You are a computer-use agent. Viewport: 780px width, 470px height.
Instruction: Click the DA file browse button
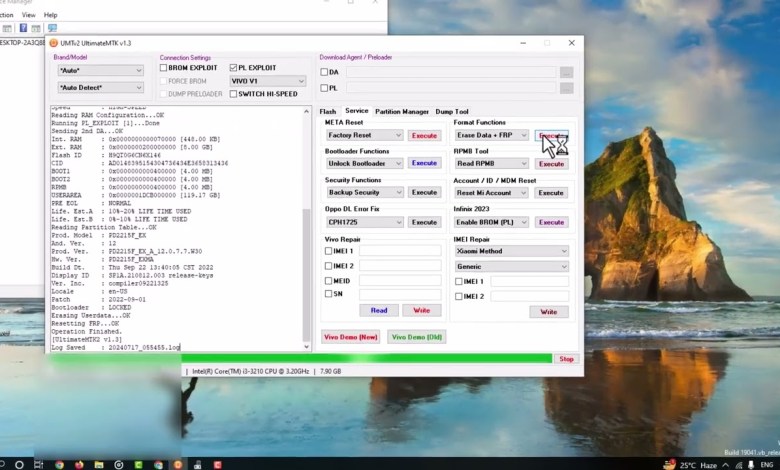point(567,72)
